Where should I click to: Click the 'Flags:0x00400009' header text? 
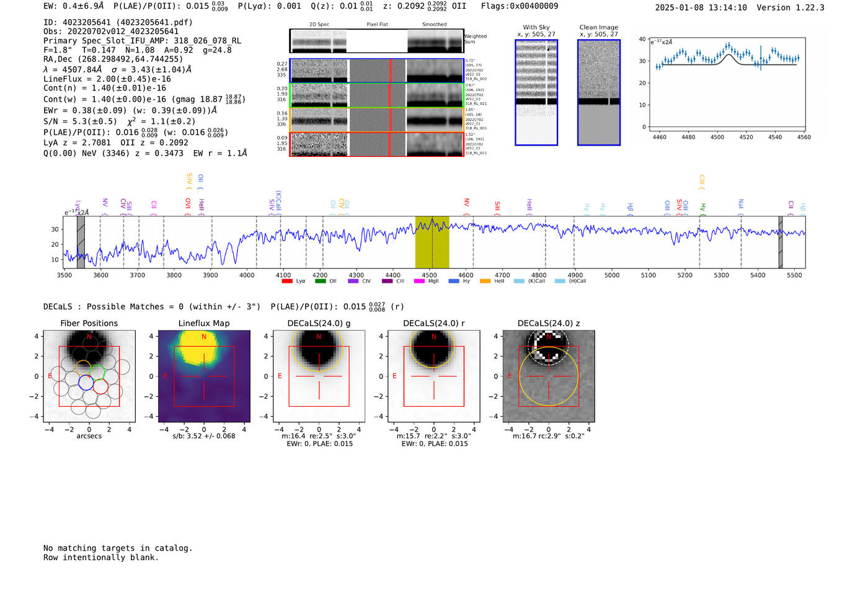[520, 6]
